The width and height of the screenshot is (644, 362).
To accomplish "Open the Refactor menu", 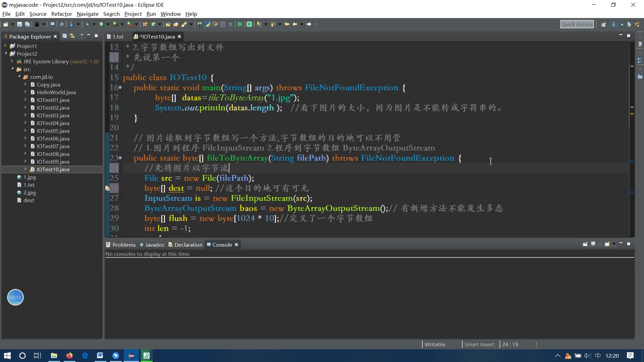I will pos(61,14).
